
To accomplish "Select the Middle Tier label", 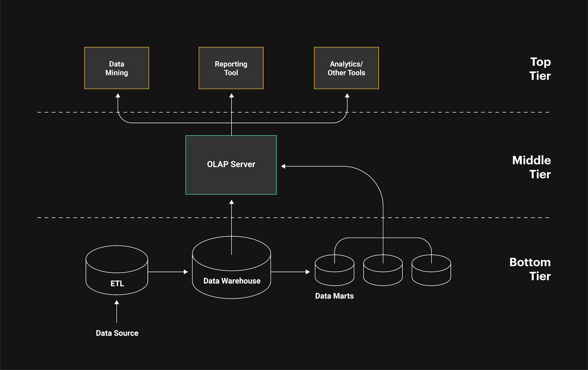I will click(x=531, y=167).
